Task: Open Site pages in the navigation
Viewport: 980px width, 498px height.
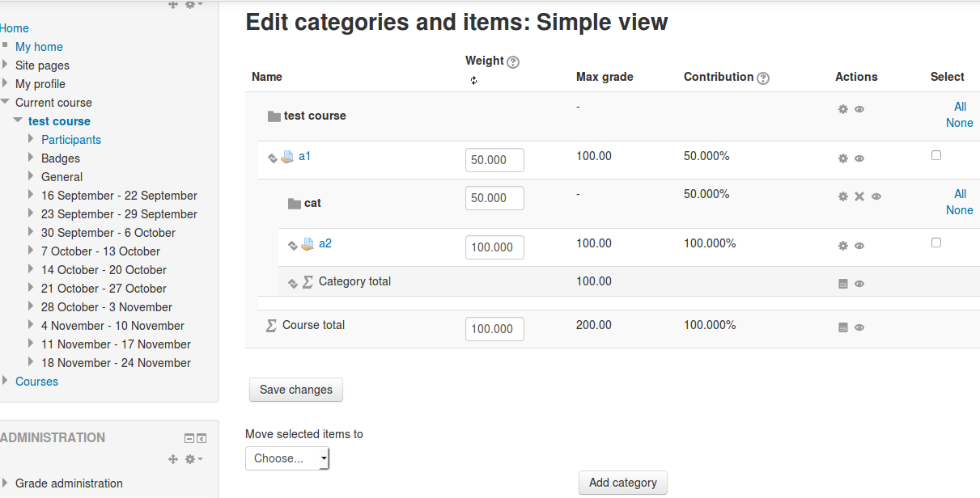Action: (x=42, y=65)
